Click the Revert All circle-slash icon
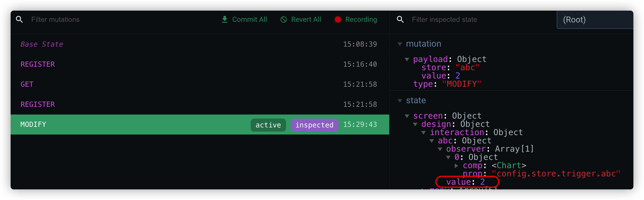The image size is (644, 200). (284, 19)
